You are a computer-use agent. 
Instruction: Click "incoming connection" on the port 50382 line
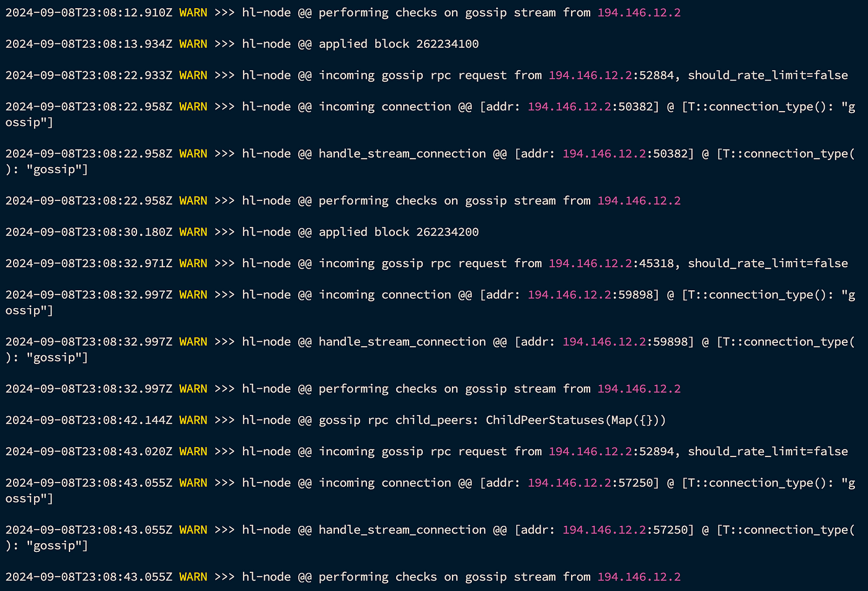[385, 107]
